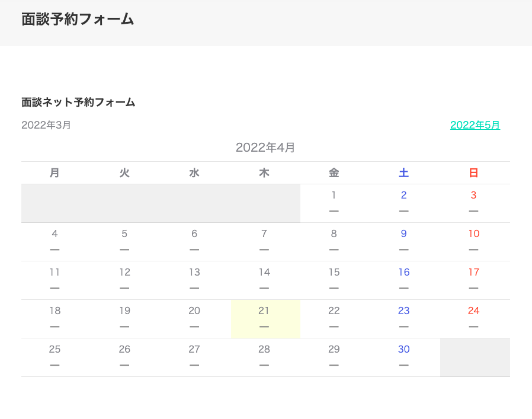The image size is (532, 419).
Task: Choose Saturday April 9 cell
Action: [403, 241]
